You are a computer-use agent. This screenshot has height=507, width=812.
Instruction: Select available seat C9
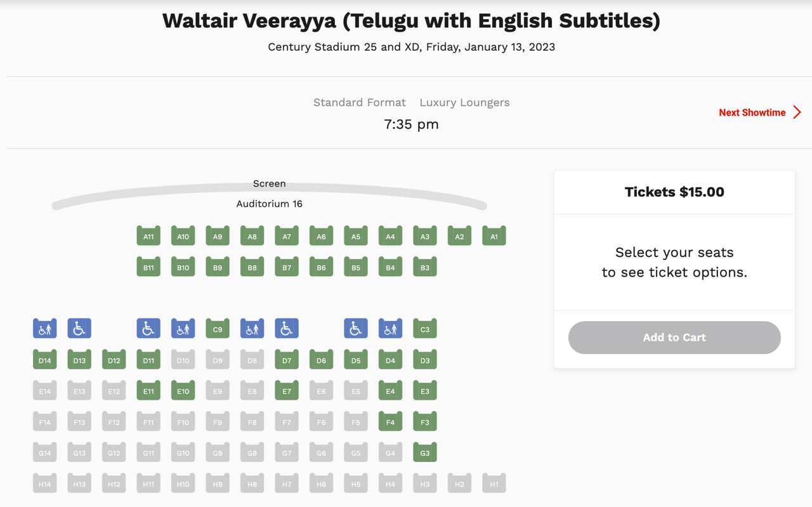click(218, 329)
